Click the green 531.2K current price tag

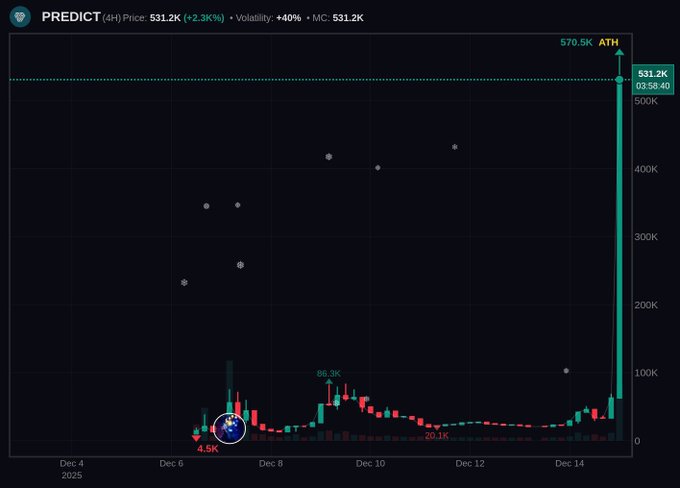pos(652,74)
